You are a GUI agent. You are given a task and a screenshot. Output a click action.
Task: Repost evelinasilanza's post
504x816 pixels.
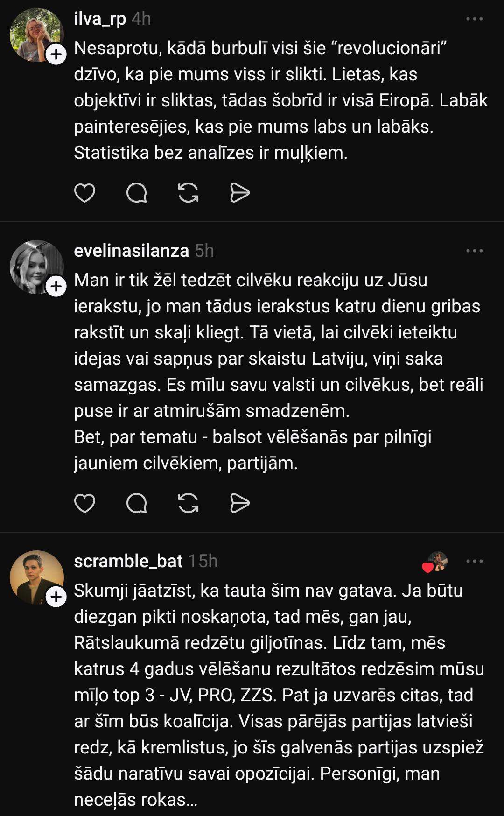pyautogui.click(x=188, y=503)
